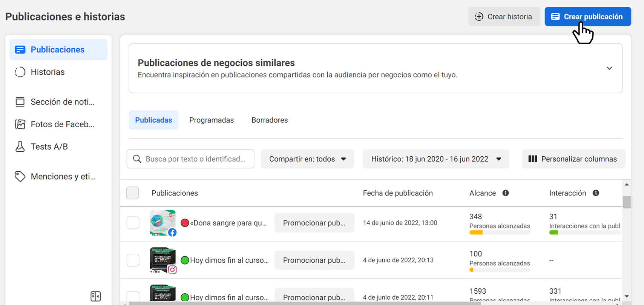Open Fotos de Facebook sidebar item
The width and height of the screenshot is (644, 305).
coord(58,124)
